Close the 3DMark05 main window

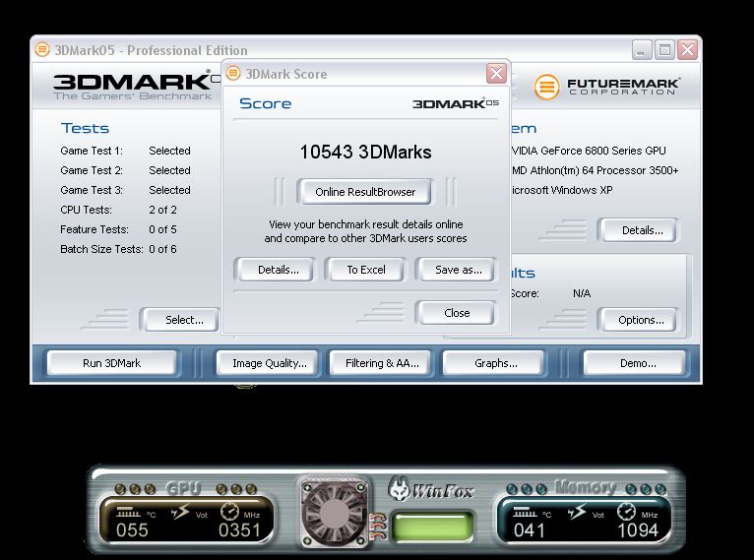[x=688, y=49]
